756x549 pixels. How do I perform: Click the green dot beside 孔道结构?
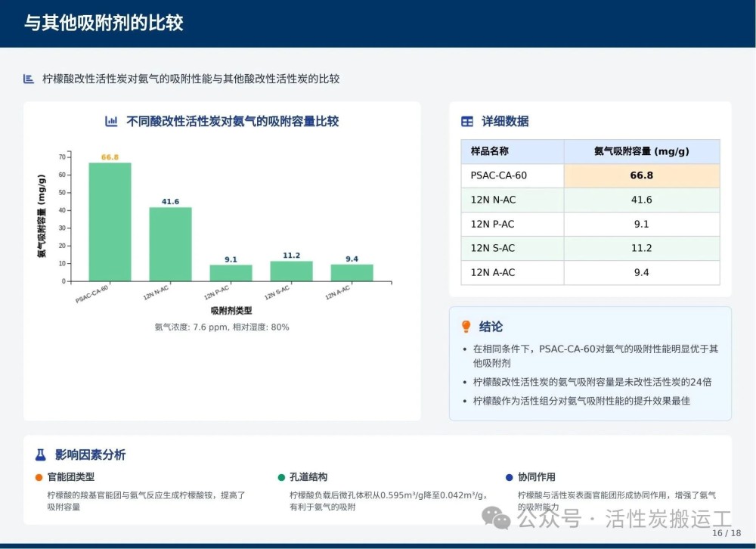click(281, 477)
